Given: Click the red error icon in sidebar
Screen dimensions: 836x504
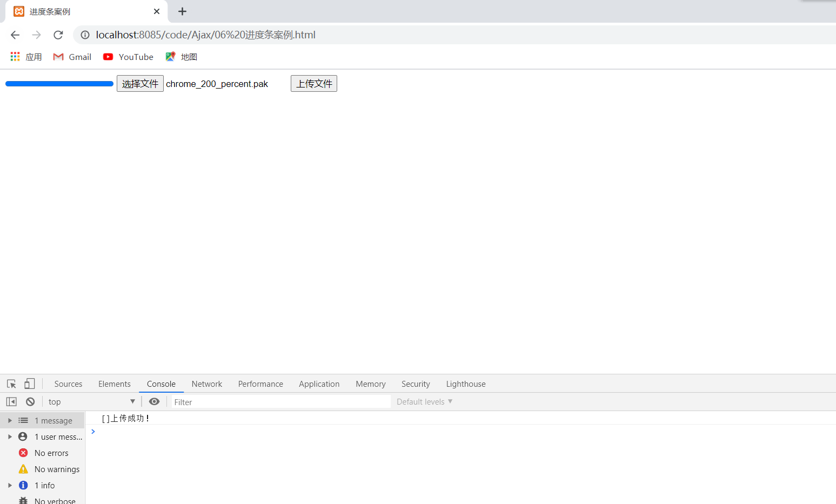Looking at the screenshot, I should 23,453.
